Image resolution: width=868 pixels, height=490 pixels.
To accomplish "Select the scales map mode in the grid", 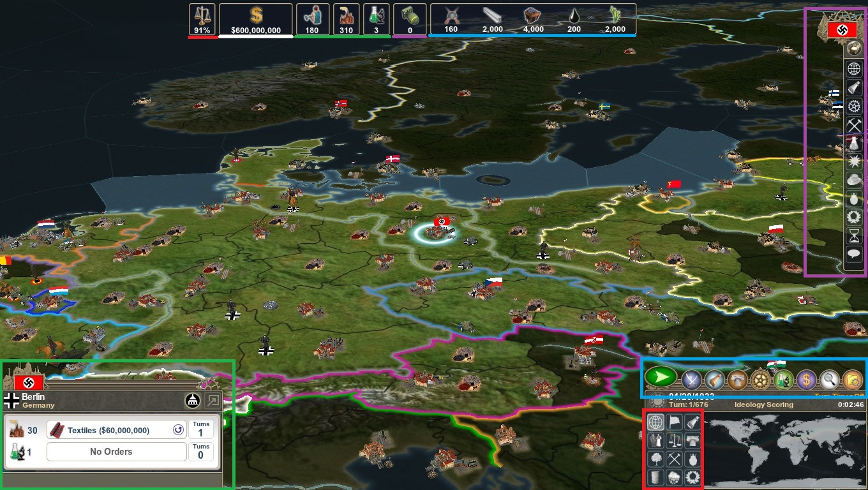I will pos(673,440).
